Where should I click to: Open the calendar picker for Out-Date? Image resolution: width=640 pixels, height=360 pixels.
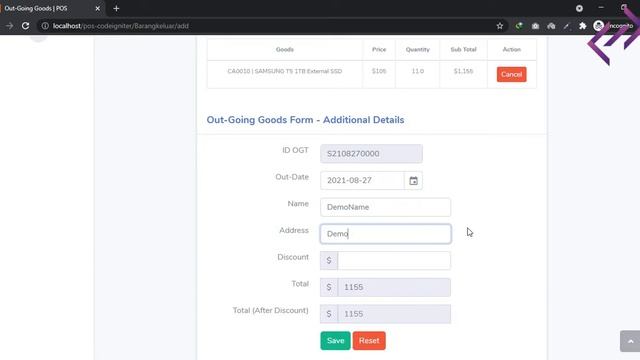pyautogui.click(x=413, y=180)
